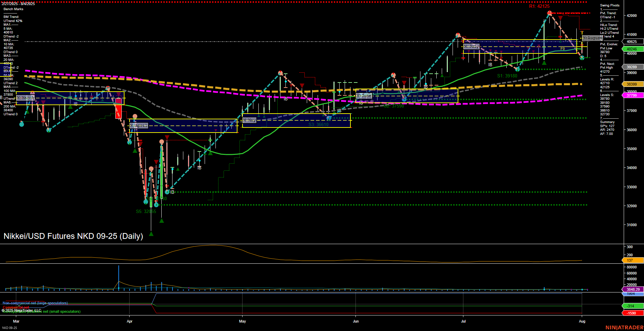The width and height of the screenshot is (644, 331).
Task: Toggle the Non-commercial net (large speculators) legend
Action: 35,303
